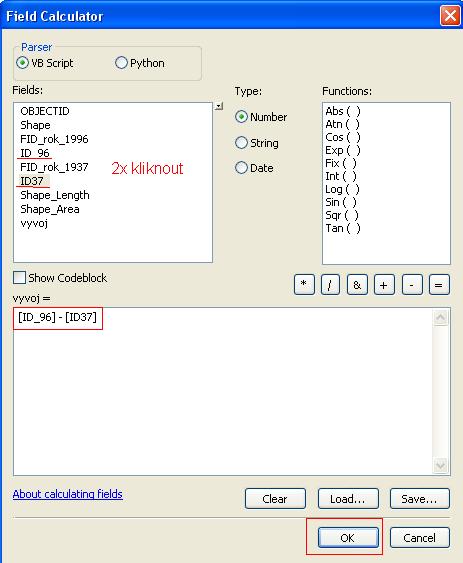Click the multiply operator button
Screen dimensions: 463x563
[304, 285]
